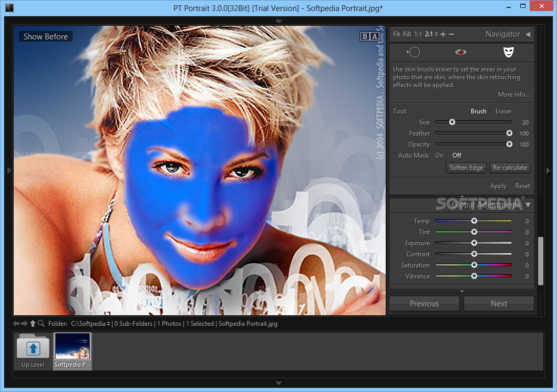The image size is (557, 392).
Task: Click 'Softpedia Portrait.jpg' in folder bar
Action: (x=248, y=324)
